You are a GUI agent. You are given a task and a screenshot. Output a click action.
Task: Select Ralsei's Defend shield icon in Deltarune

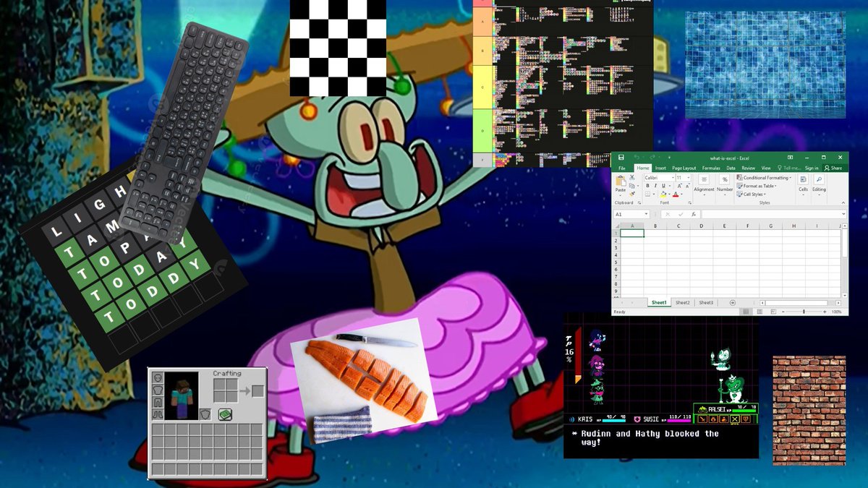746,419
